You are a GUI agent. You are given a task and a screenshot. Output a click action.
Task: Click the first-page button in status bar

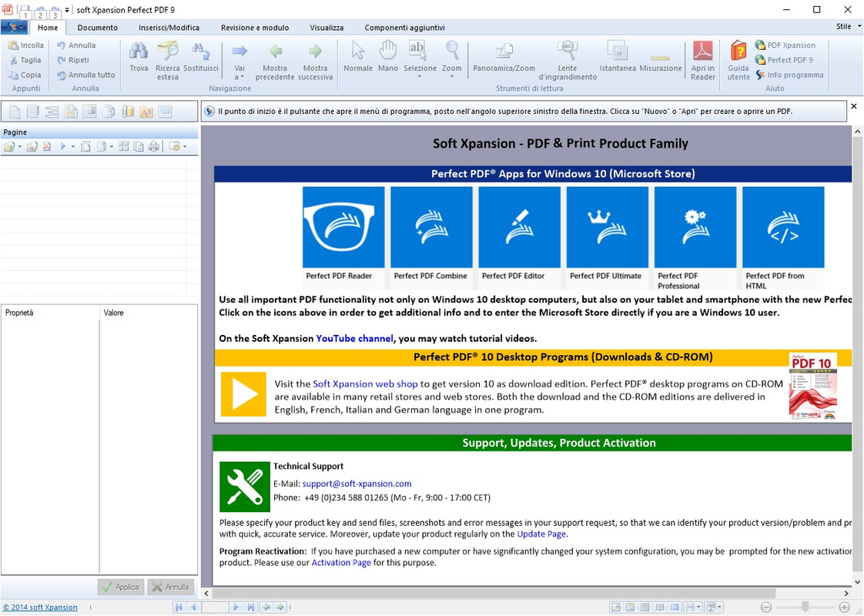[179, 608]
